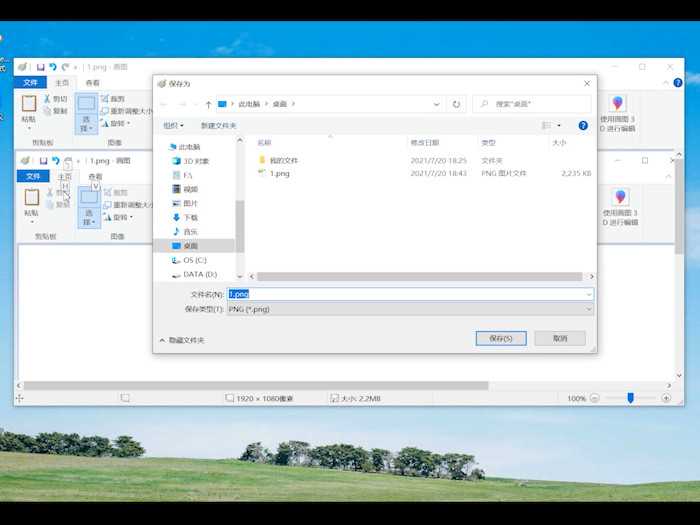Click the up-one-level arrow in Save As dialog
This screenshot has height=525, width=700.
[x=208, y=104]
